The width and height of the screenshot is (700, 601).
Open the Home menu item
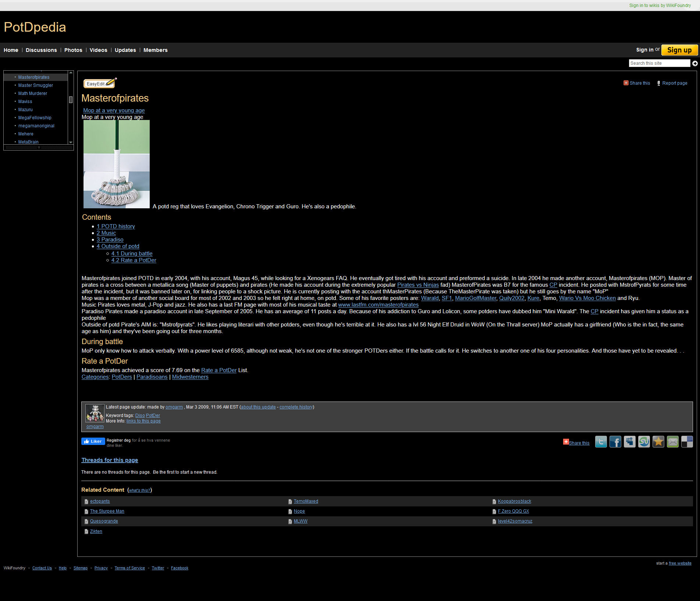pyautogui.click(x=11, y=50)
